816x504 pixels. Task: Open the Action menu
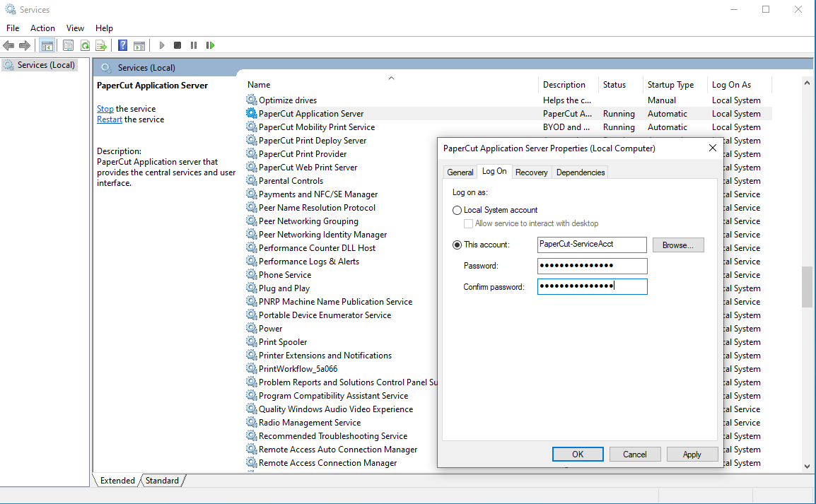tap(42, 28)
